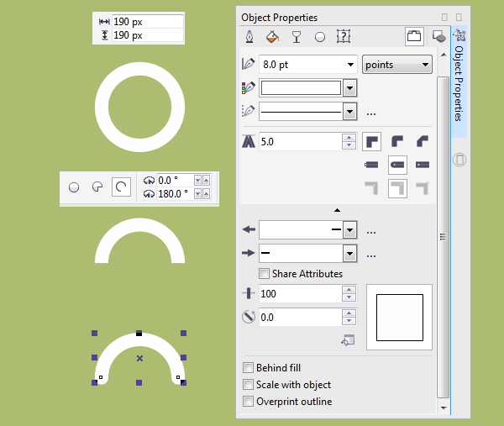Open start arrowhead settings ellipsis
The image size is (504, 426).
371,232
